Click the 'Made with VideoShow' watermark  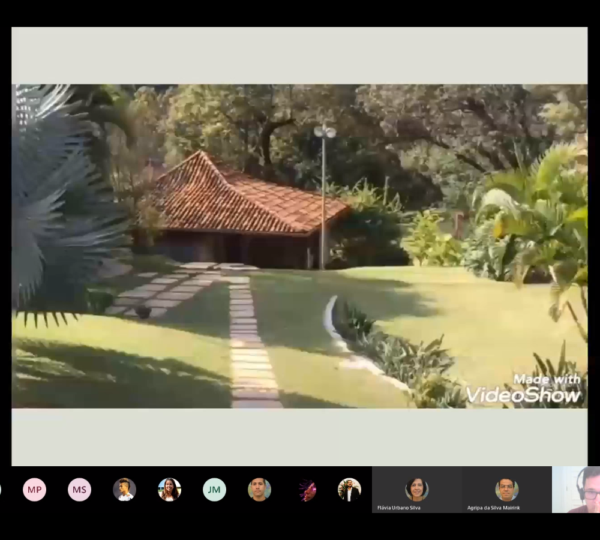(x=523, y=390)
